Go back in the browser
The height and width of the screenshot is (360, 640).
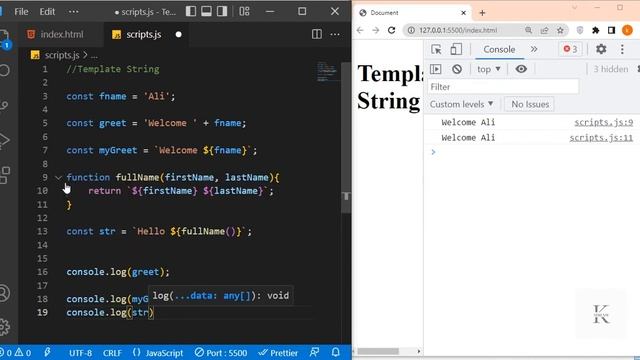pyautogui.click(x=360, y=30)
